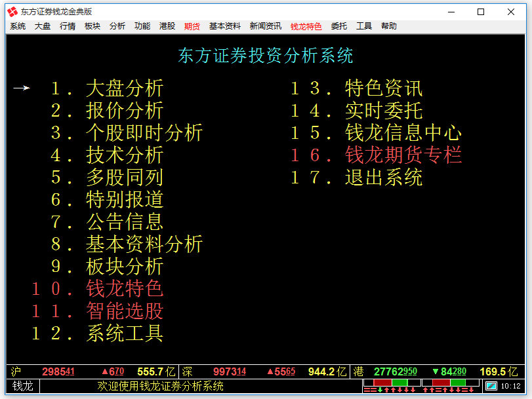This screenshot has width=532, height=399.
Task: Open the 分析 menu
Action: pos(117,26)
